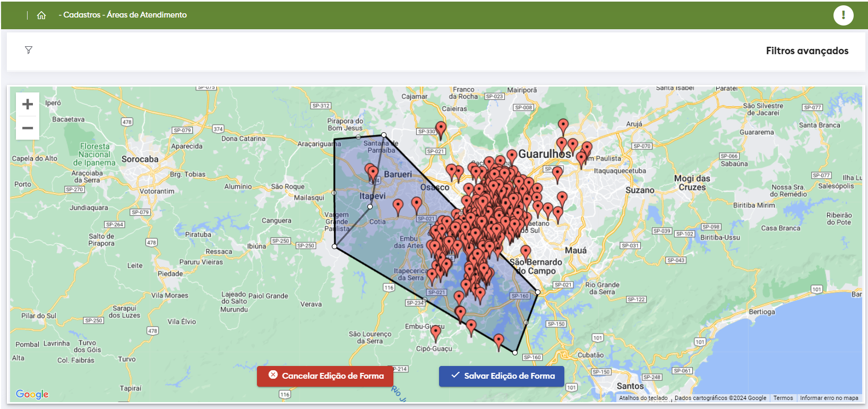The width and height of the screenshot is (868, 409).
Task: Zoom in on the map
Action: (x=28, y=105)
